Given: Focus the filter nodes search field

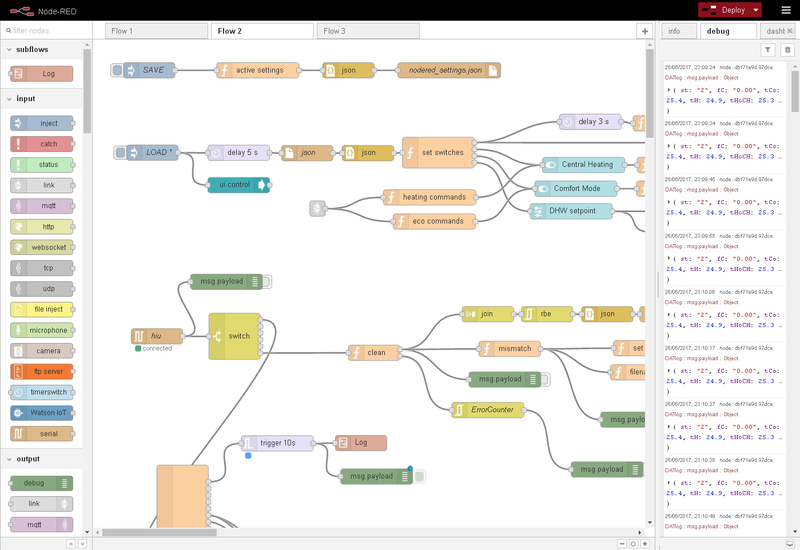Looking at the screenshot, I should tap(46, 31).
